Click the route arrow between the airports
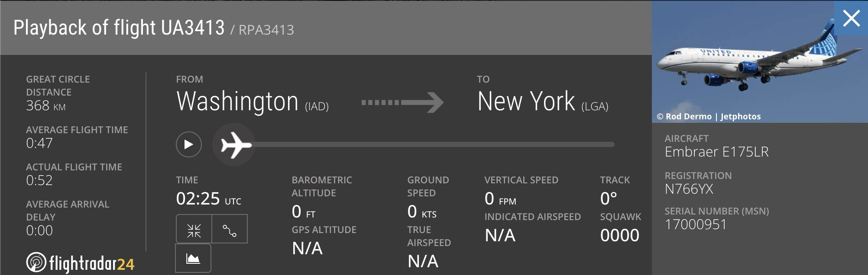Viewport: 868px width, 275px height. tap(402, 102)
